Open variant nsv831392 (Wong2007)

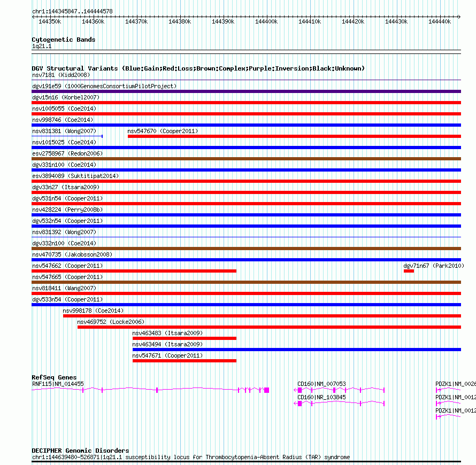[x=64, y=232]
